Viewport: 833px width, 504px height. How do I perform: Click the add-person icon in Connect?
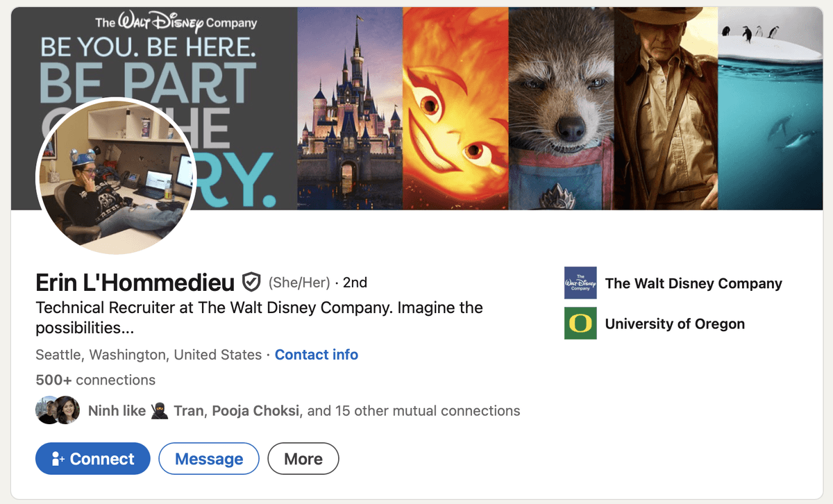tap(58, 459)
